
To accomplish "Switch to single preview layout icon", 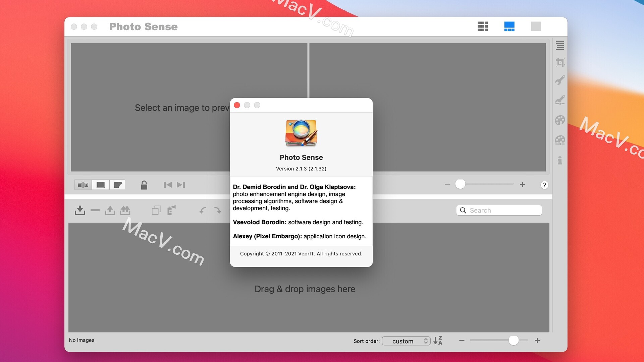I will coord(536,26).
